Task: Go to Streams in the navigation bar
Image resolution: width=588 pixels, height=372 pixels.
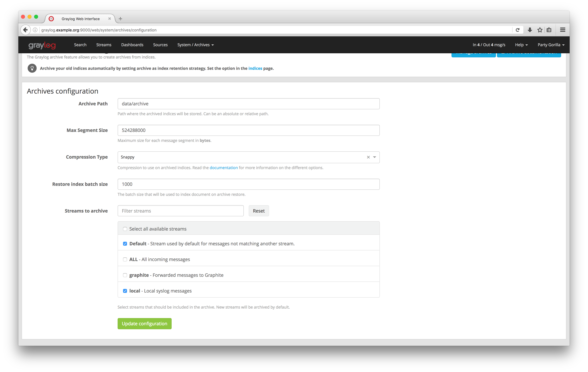Action: tap(104, 45)
